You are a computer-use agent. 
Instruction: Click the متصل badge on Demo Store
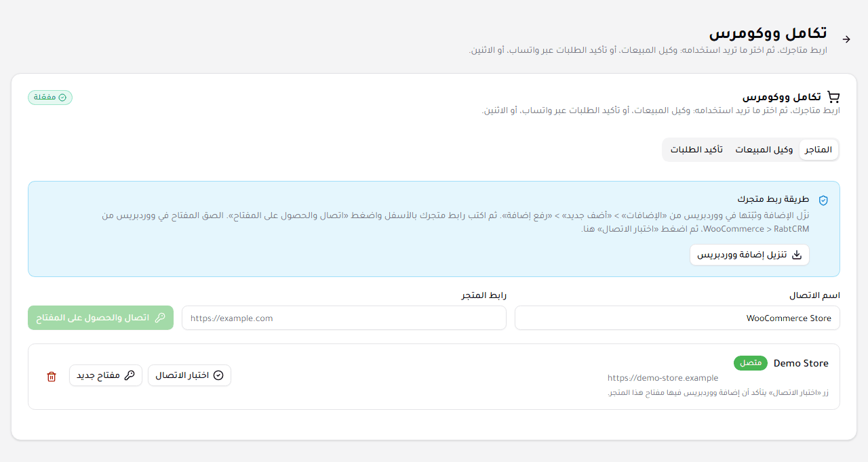(751, 363)
